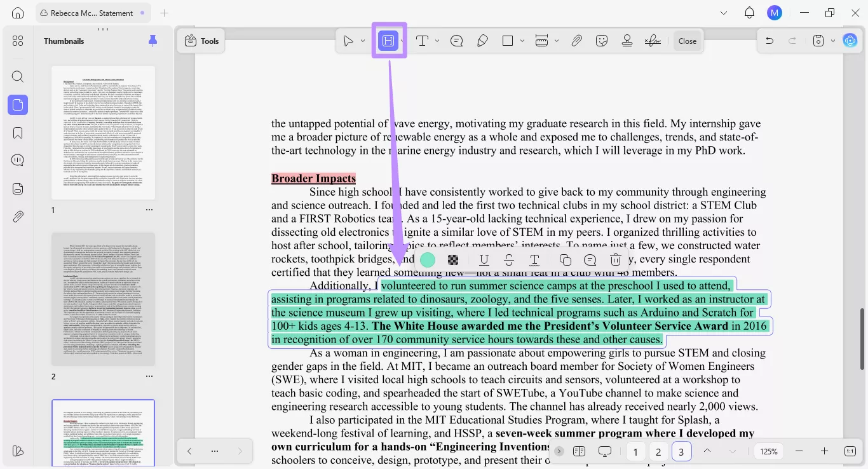Choose the Sticky Note comment tool

(456, 41)
